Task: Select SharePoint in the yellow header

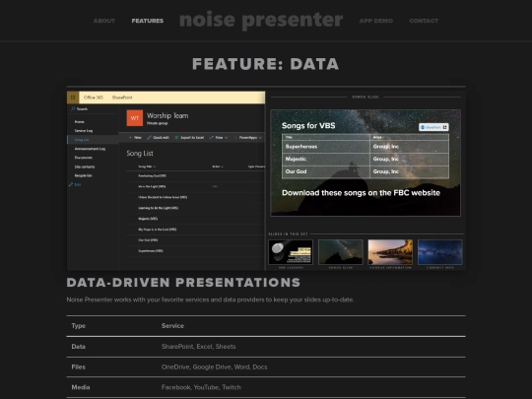Action: 122,98
